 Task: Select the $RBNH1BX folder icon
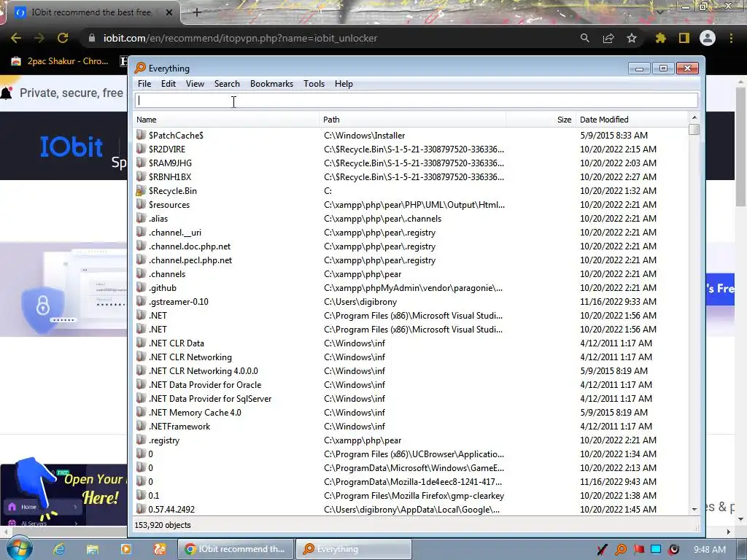(141, 176)
